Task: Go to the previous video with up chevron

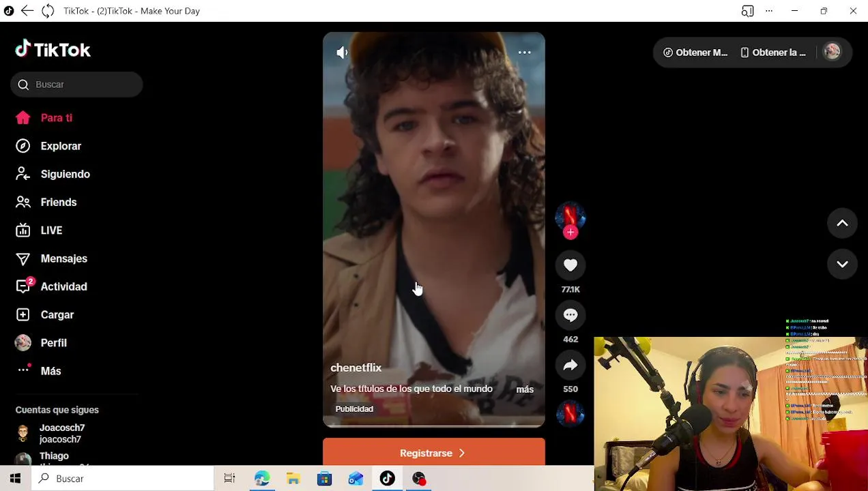Action: [x=842, y=223]
